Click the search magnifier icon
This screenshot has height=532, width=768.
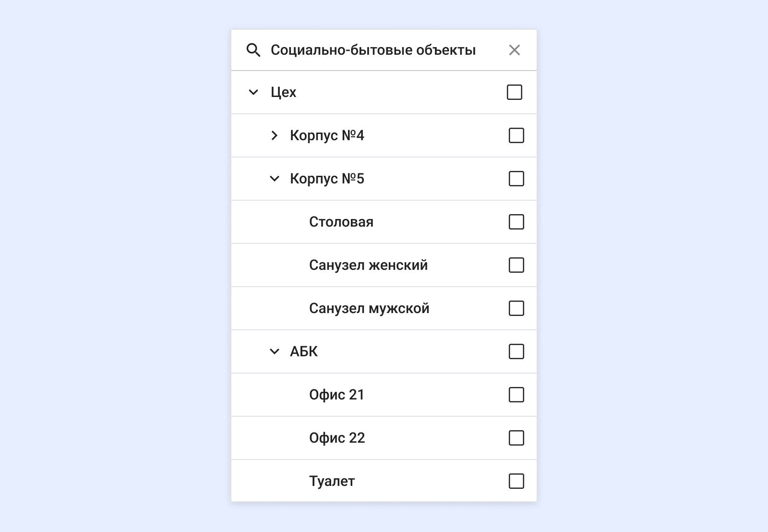253,50
